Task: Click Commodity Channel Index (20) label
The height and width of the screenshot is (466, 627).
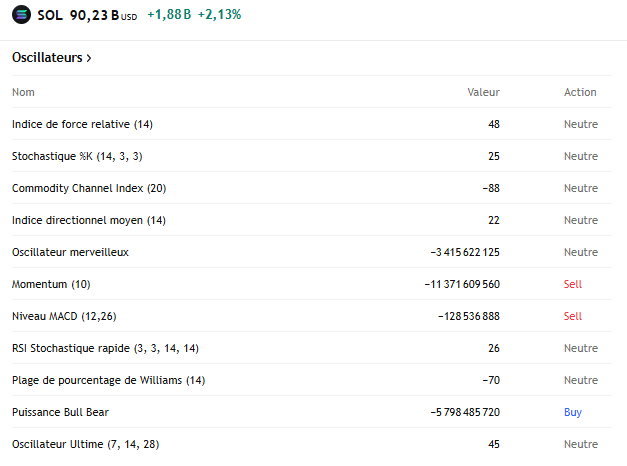Action: click(89, 188)
